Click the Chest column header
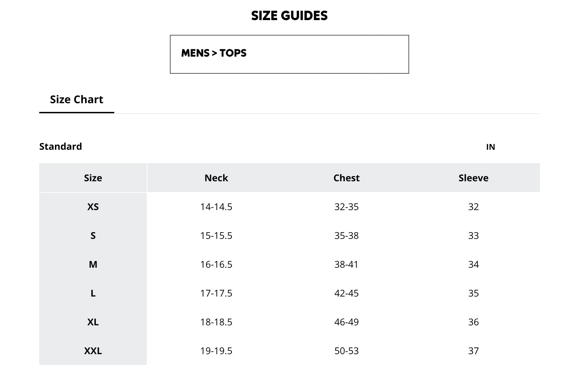Screen dimensions: 575x392 tap(346, 178)
